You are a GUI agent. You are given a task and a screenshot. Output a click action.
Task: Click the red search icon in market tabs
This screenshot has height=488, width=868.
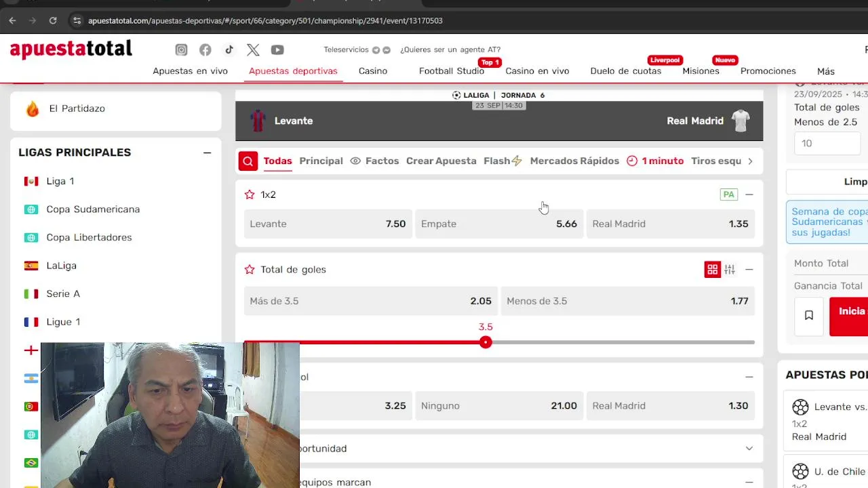[248, 161]
